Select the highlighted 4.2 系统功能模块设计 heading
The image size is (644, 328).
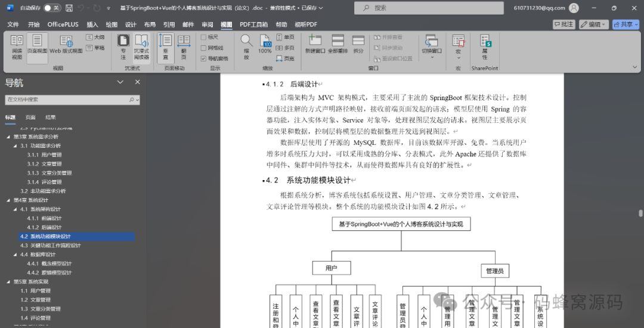click(x=76, y=236)
